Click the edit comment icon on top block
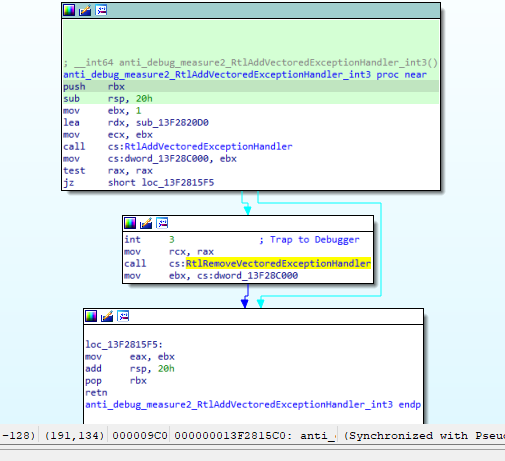505x461 pixels. [85, 10]
